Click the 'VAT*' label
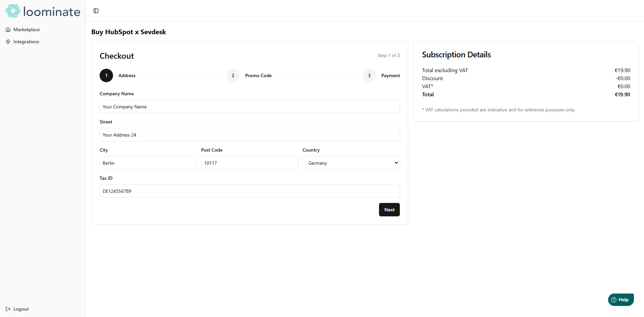The image size is (644, 317). click(428, 86)
